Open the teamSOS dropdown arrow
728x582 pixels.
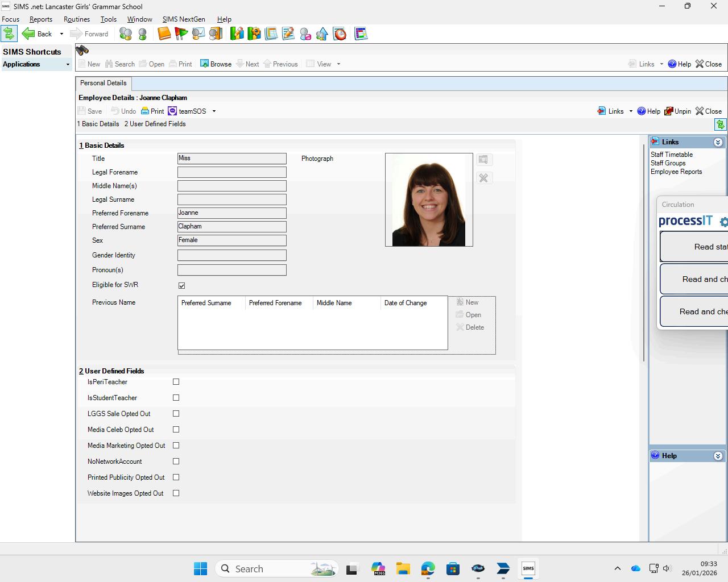point(214,111)
